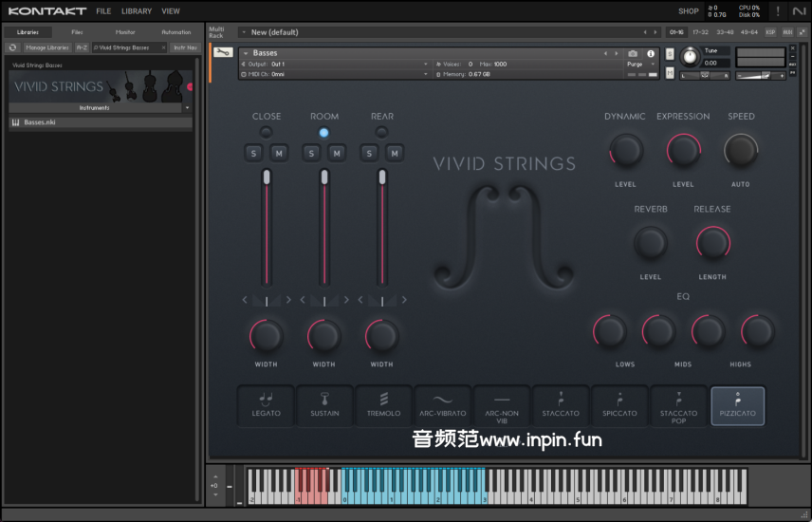The image size is (812, 522).
Task: Activate the Pizzicato articulation
Action: tap(737, 405)
